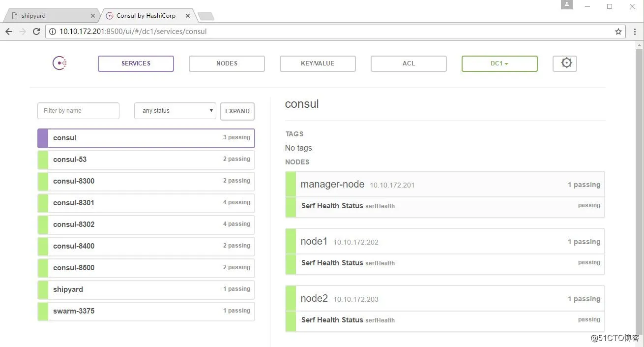This screenshot has width=644, height=347.
Task: Click the 10.10.172.202 IP address text
Action: (x=356, y=243)
